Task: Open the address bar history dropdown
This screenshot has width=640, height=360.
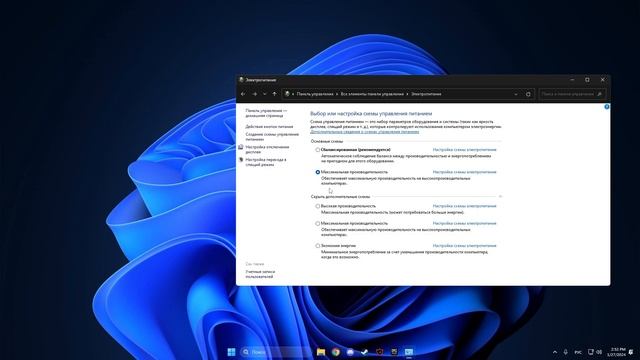Action: click(x=516, y=94)
